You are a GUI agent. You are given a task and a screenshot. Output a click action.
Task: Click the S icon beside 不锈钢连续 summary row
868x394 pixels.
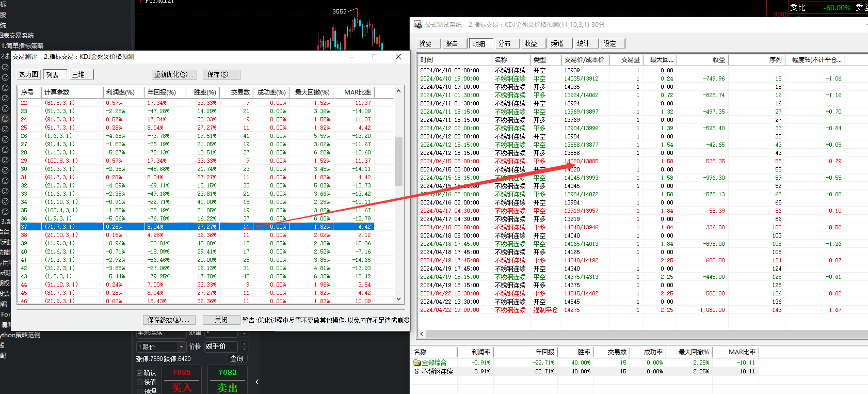pos(417,371)
